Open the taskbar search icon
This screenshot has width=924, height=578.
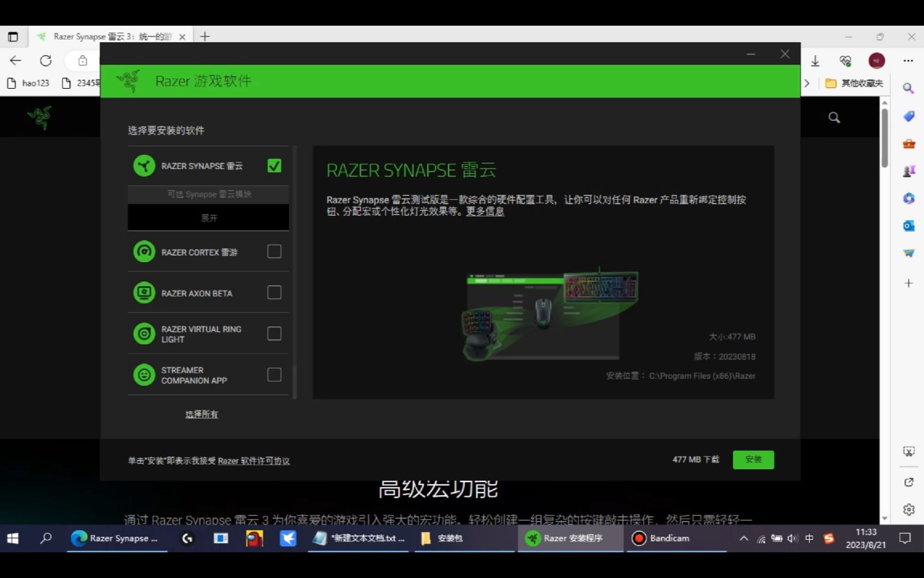click(46, 538)
